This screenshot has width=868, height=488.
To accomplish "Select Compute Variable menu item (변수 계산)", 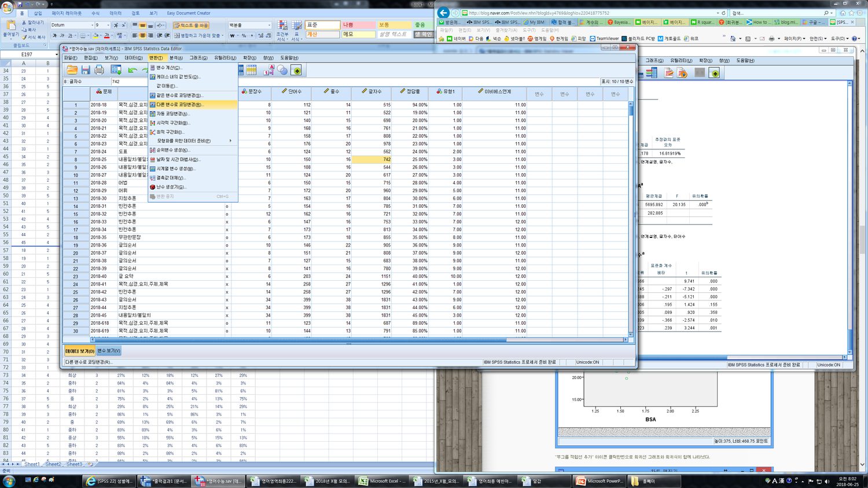I will coord(193,68).
